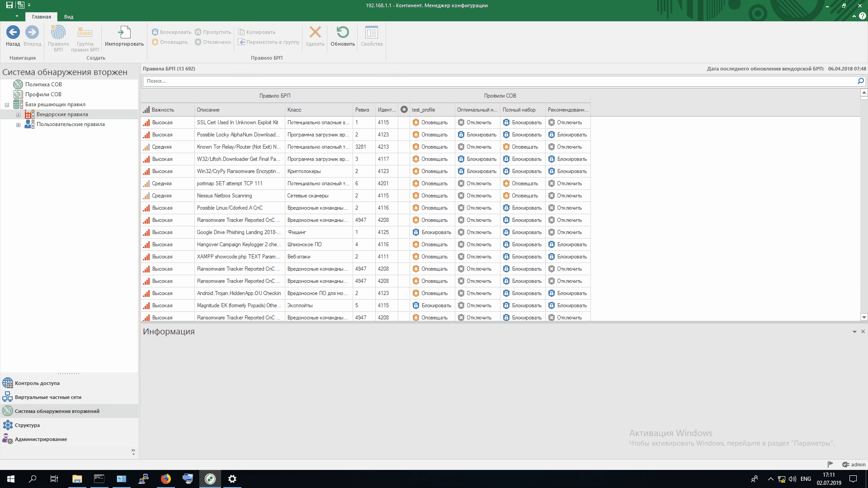The image size is (868, 488).
Task: Expand the Вендорские правила tree node
Action: (x=19, y=115)
